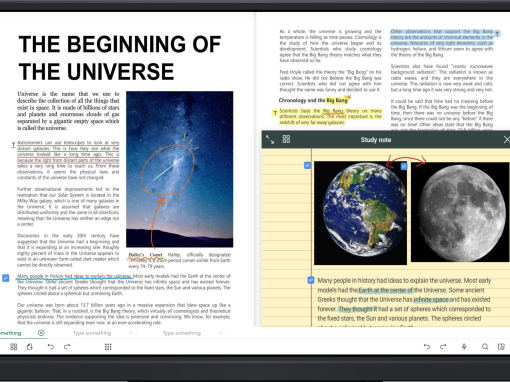Open grid view in Study note header
510x382 pixels.
click(x=286, y=139)
